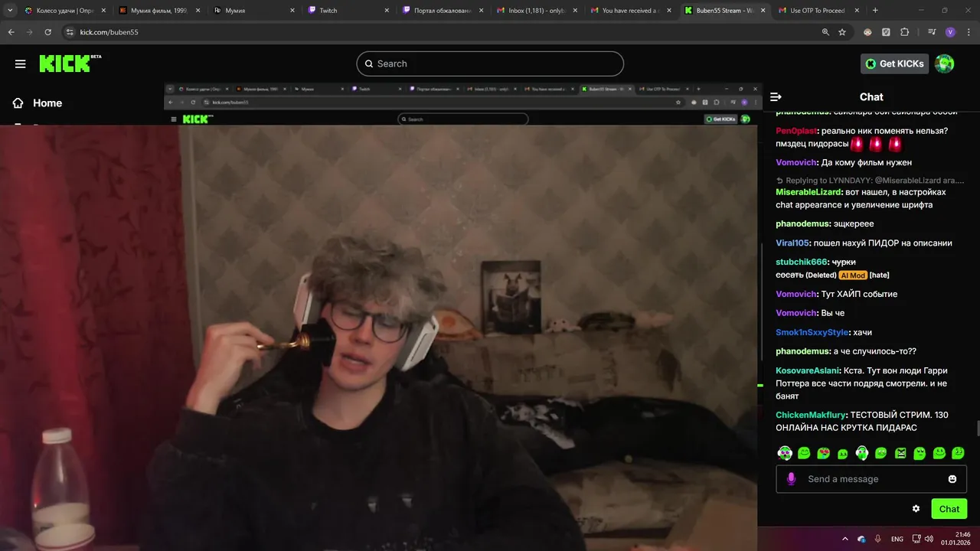The image size is (980, 551).
Task: Open the user profile avatar menu
Action: pyautogui.click(x=945, y=64)
